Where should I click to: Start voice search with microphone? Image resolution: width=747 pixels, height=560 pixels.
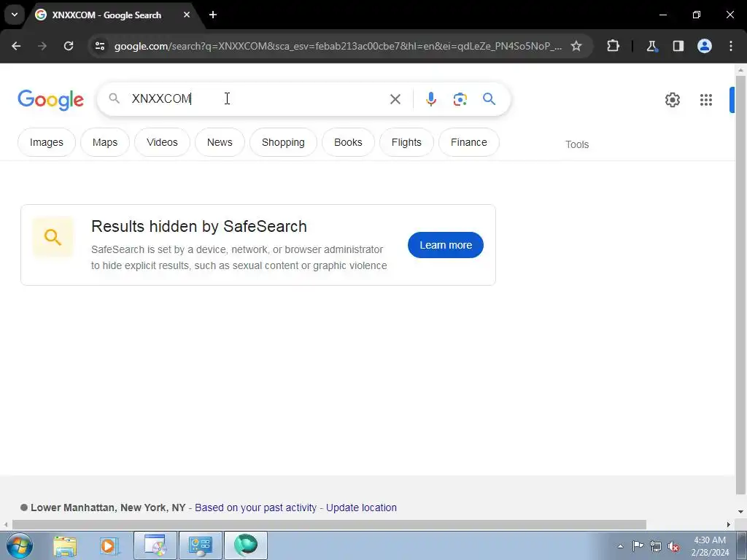coord(430,99)
